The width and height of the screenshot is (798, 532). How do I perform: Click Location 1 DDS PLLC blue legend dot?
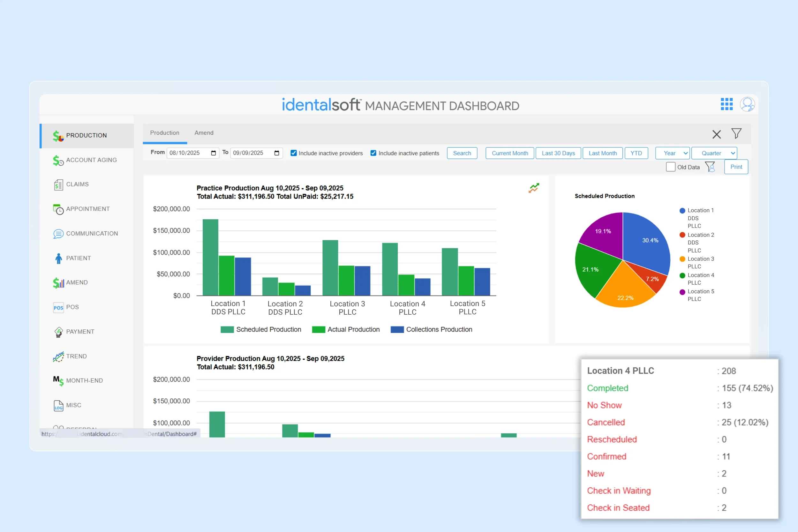682,210
